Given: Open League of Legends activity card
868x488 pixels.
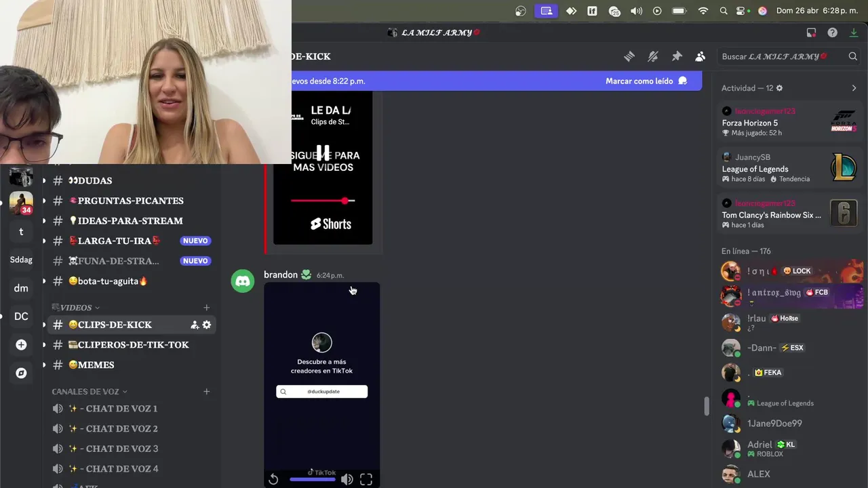Looking at the screenshot, I should click(790, 168).
